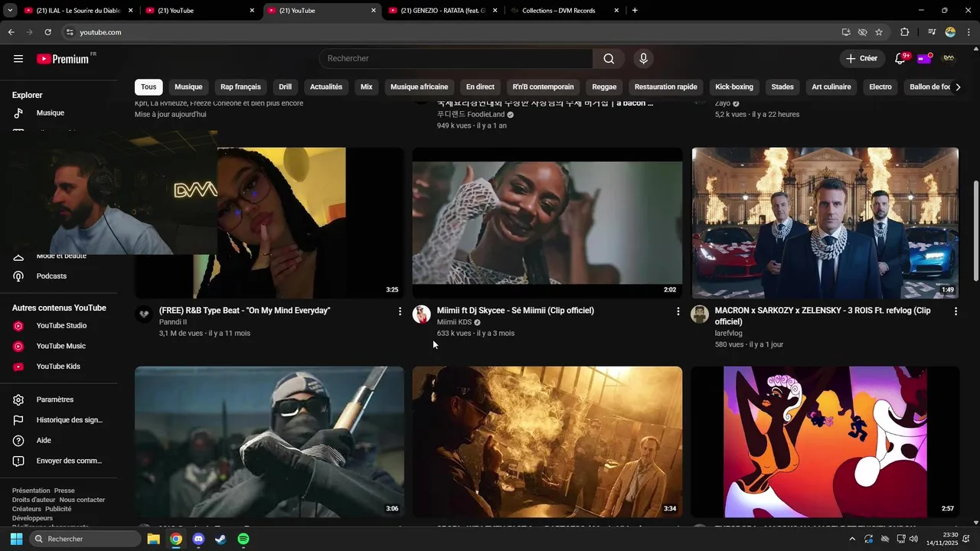Viewport: 980px width, 551px height.
Task: Open Discord from the taskbar
Action: pyautogui.click(x=198, y=539)
